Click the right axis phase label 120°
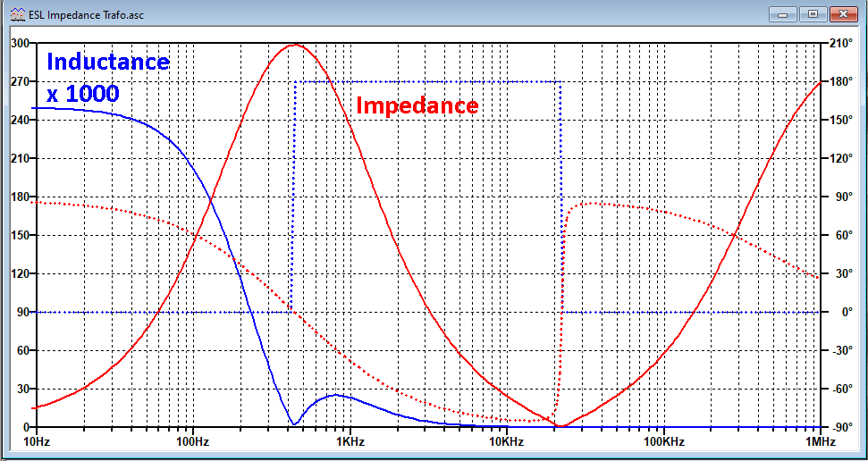Viewport: 868px width, 461px height. coord(839,158)
